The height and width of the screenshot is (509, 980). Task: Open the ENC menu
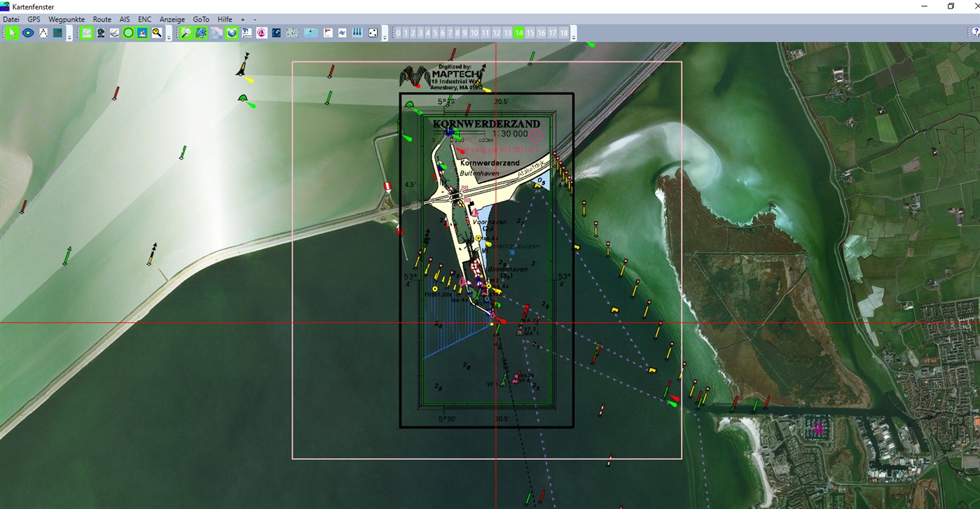pyautogui.click(x=144, y=19)
